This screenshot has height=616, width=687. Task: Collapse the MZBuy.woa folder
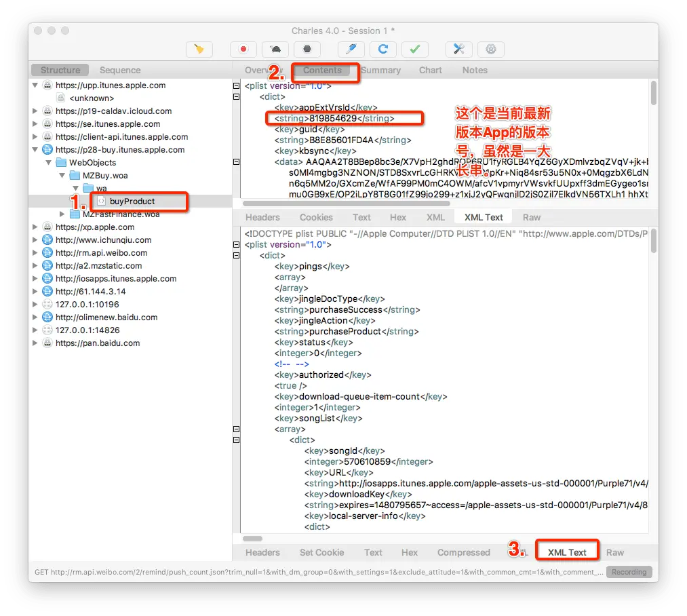tap(62, 176)
